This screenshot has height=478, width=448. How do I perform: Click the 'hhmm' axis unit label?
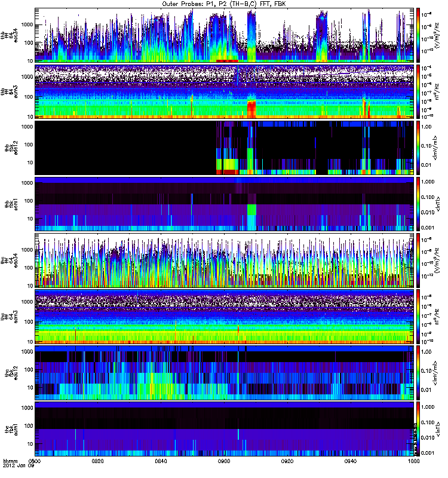click(x=10, y=461)
